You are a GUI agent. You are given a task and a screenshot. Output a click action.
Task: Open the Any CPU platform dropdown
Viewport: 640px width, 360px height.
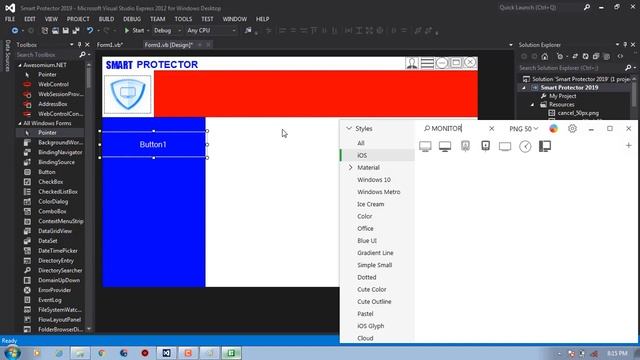pos(211,31)
